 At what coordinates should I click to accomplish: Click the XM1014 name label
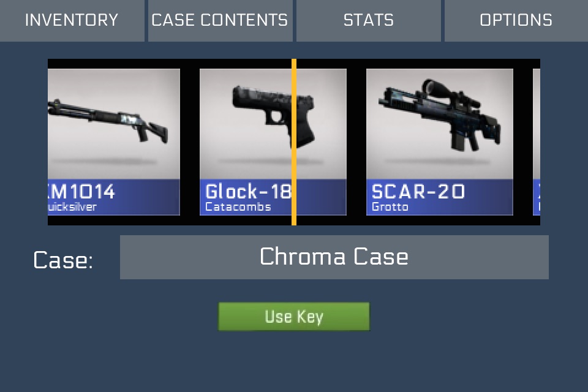tap(81, 192)
